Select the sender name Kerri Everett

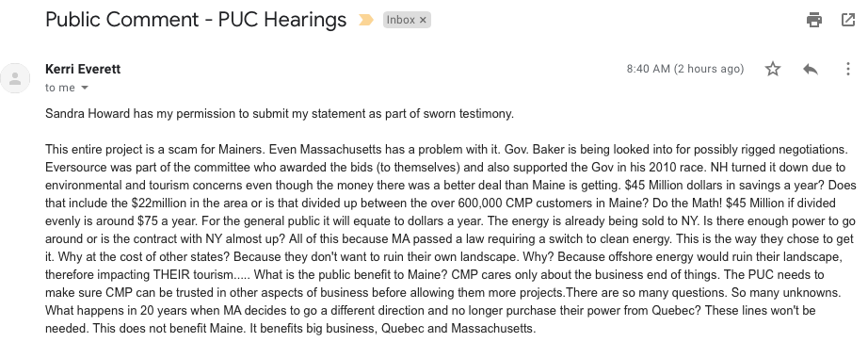[x=83, y=70]
